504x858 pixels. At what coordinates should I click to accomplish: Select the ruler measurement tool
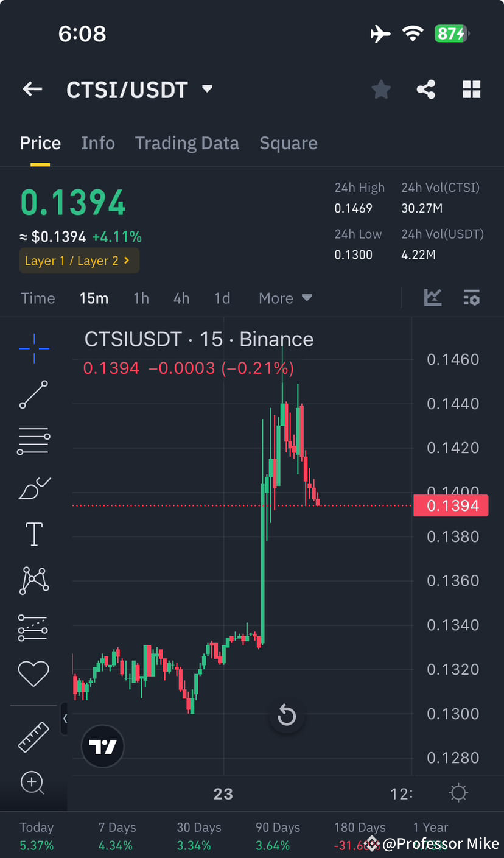(x=33, y=737)
